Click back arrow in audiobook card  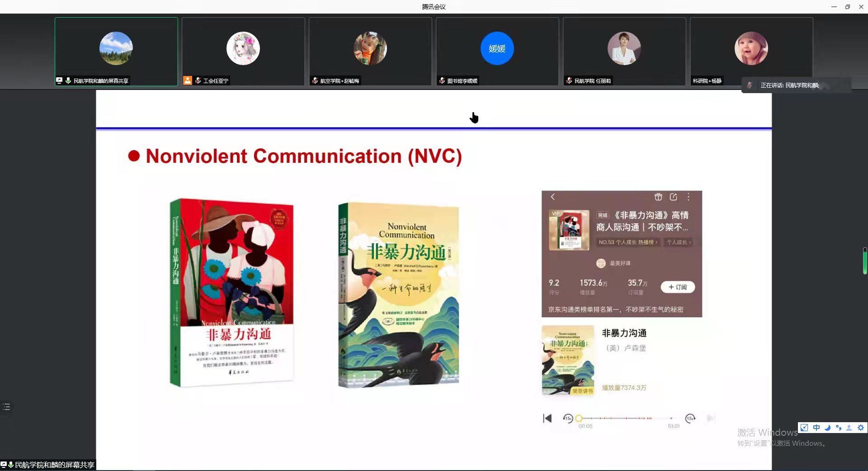552,197
